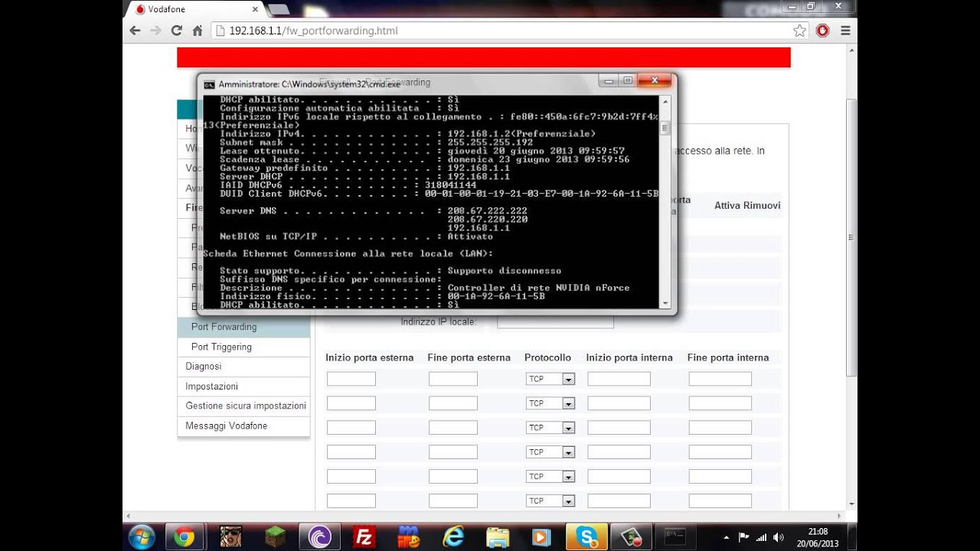The height and width of the screenshot is (551, 980).
Task: Open the screen recorder taskbar icon
Action: pos(631,537)
